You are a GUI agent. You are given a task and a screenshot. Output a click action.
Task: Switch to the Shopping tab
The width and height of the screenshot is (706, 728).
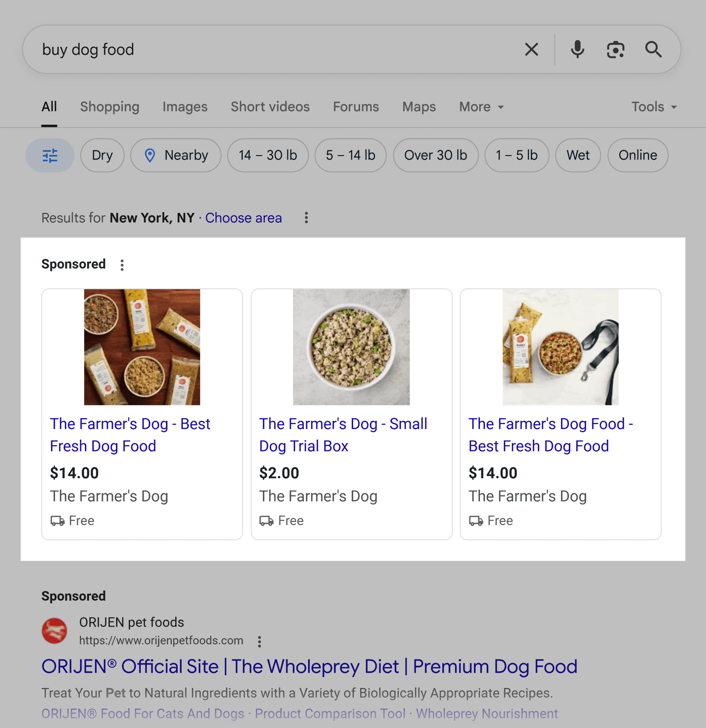pos(109,107)
